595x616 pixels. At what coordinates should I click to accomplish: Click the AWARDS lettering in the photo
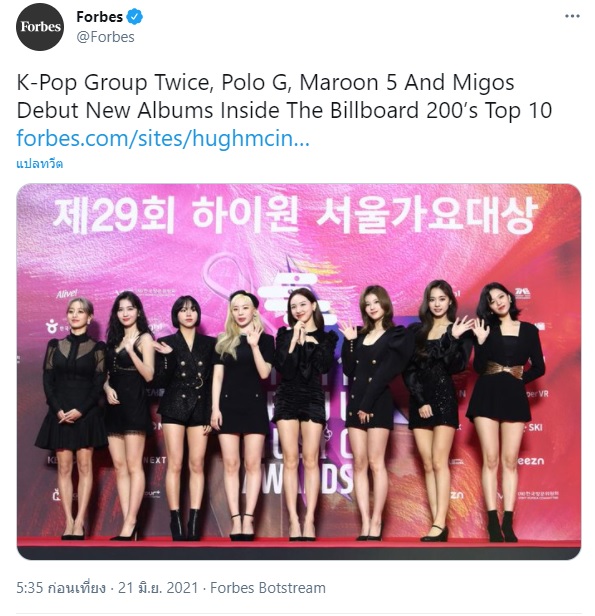click(x=297, y=480)
